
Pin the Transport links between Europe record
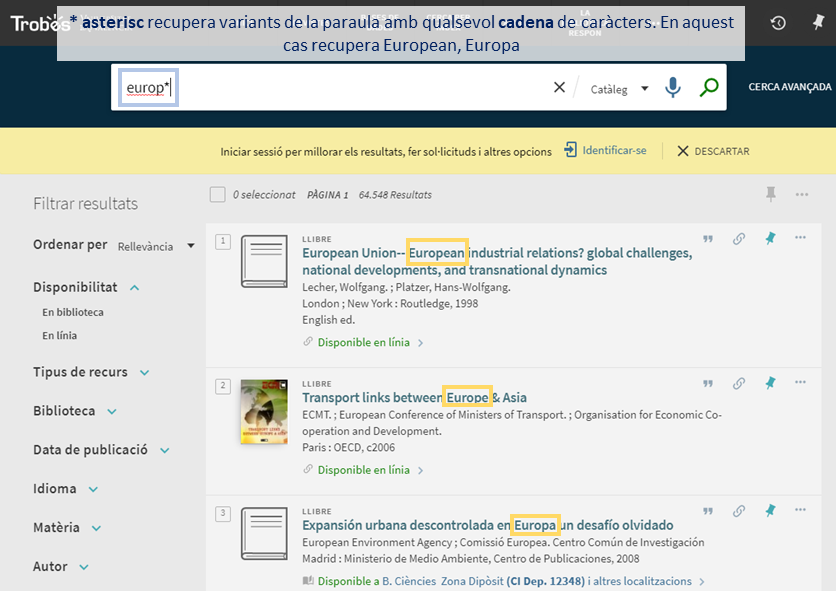pyautogui.click(x=770, y=383)
